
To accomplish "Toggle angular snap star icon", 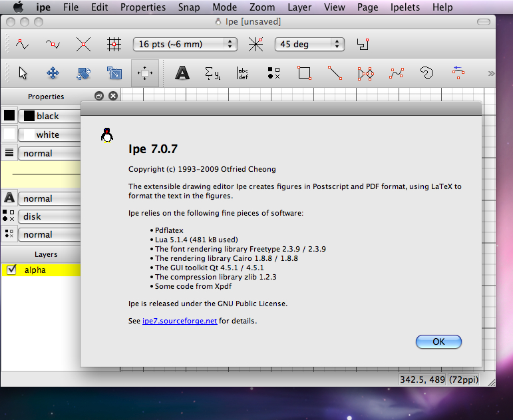I will [x=256, y=44].
